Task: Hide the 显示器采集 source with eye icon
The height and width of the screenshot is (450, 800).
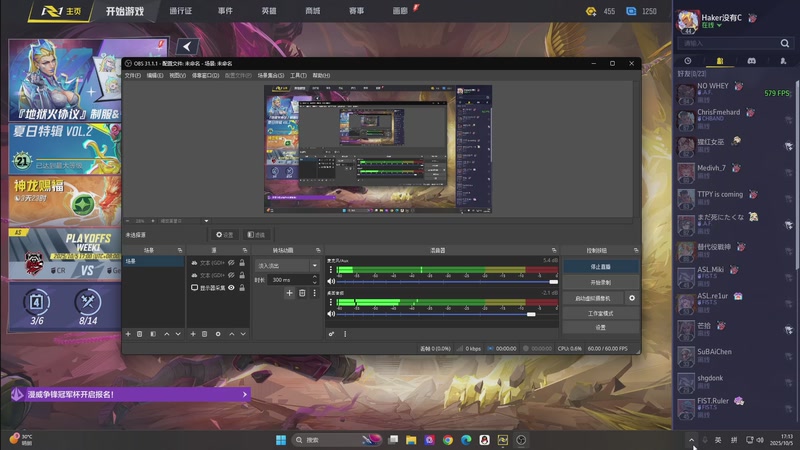Action: [231, 288]
